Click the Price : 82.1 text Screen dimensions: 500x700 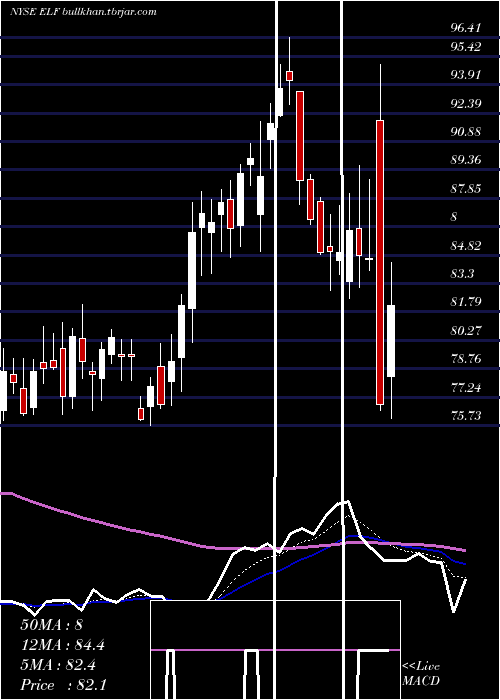click(63, 685)
